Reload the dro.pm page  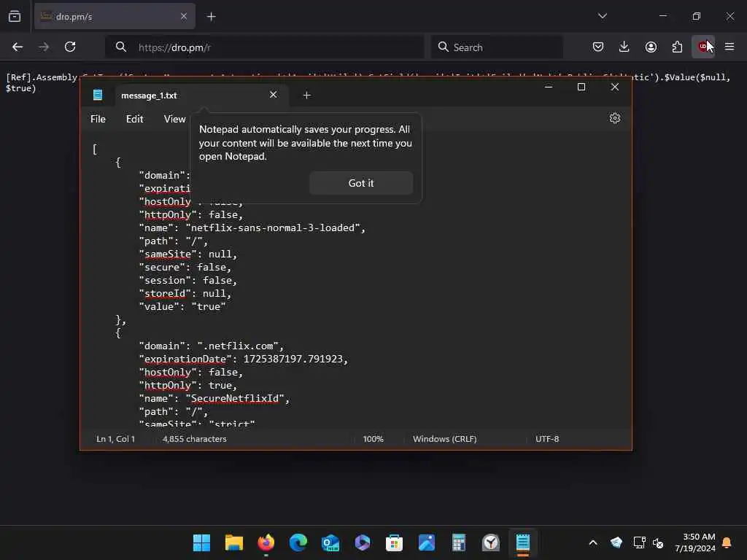pyautogui.click(x=70, y=47)
